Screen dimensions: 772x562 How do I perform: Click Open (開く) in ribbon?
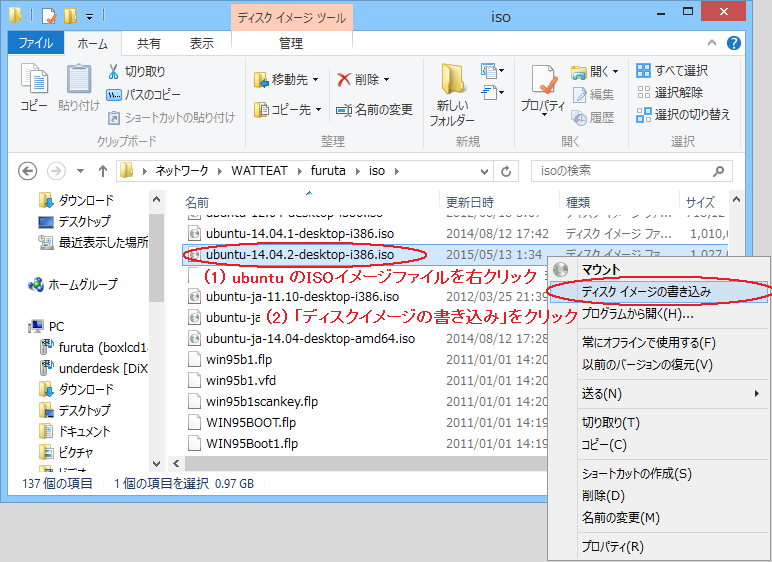coord(594,72)
